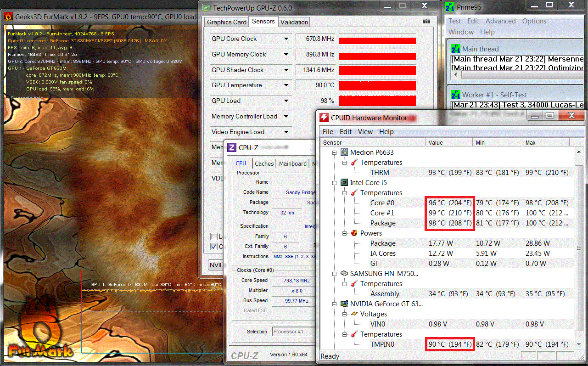Open the GPU Load sensor dropdown

286,101
